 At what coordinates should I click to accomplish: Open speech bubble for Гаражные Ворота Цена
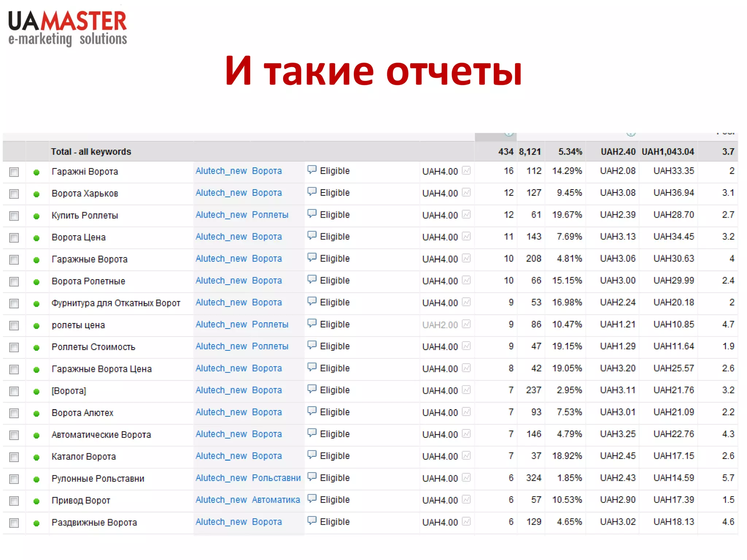[312, 367]
